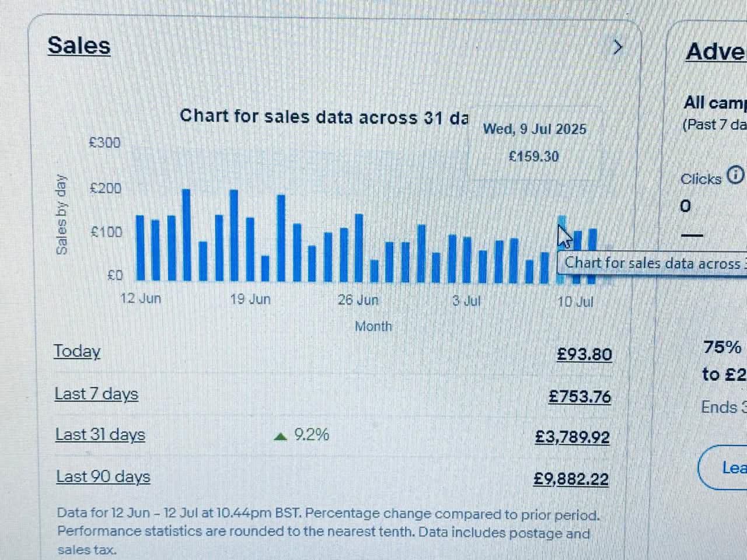Open the Sales heading link
Screen dimensions: 747x560
pos(79,45)
